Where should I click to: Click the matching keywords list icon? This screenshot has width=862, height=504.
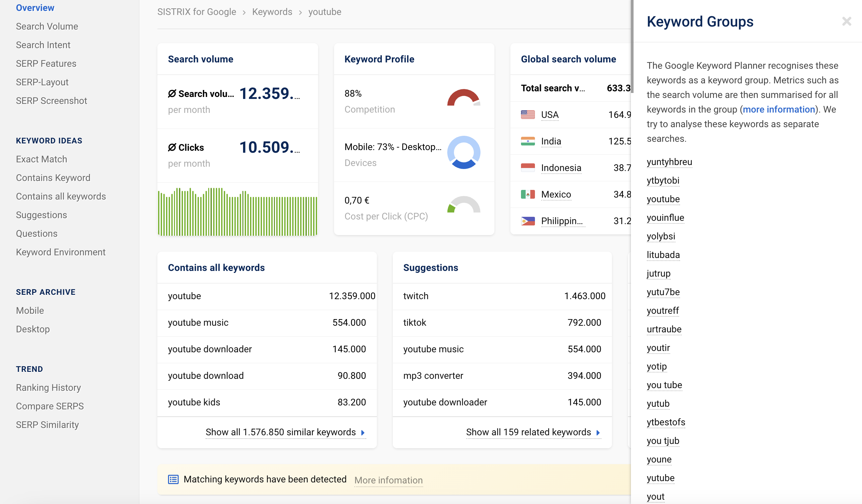[x=173, y=479]
